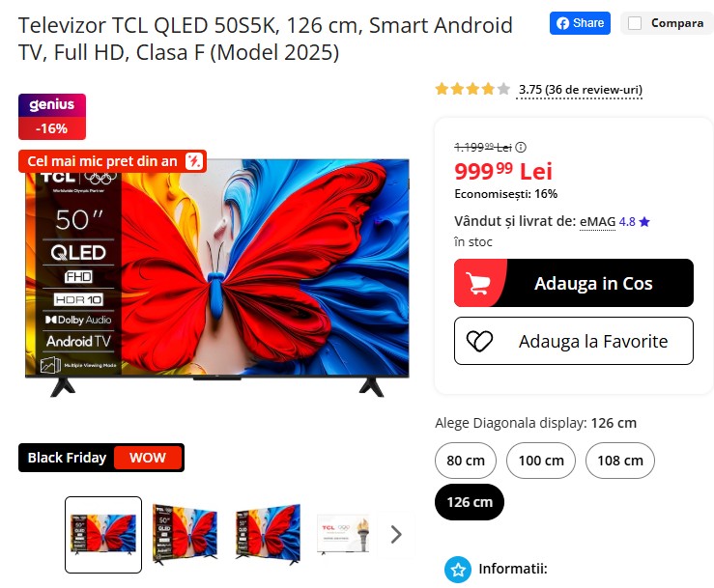Add product with Adauga in Cos
714x588 pixels.
pos(574,283)
